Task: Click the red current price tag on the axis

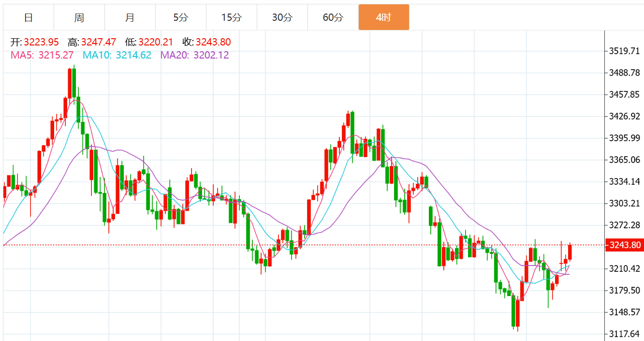Action: (624, 245)
